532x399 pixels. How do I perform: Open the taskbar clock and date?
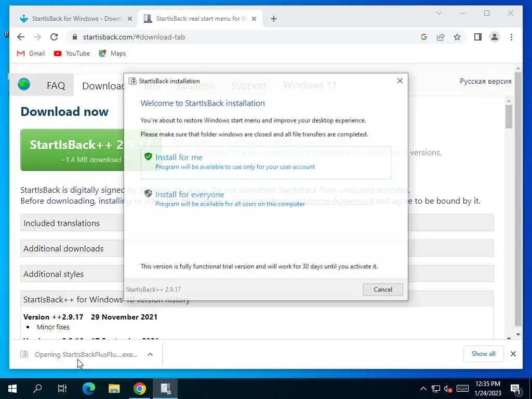(x=487, y=389)
